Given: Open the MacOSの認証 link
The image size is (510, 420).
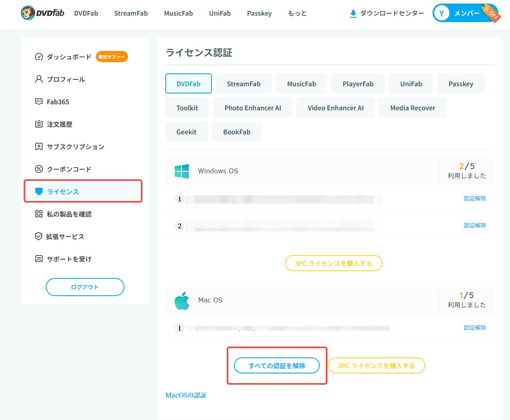Looking at the screenshot, I should [186, 395].
